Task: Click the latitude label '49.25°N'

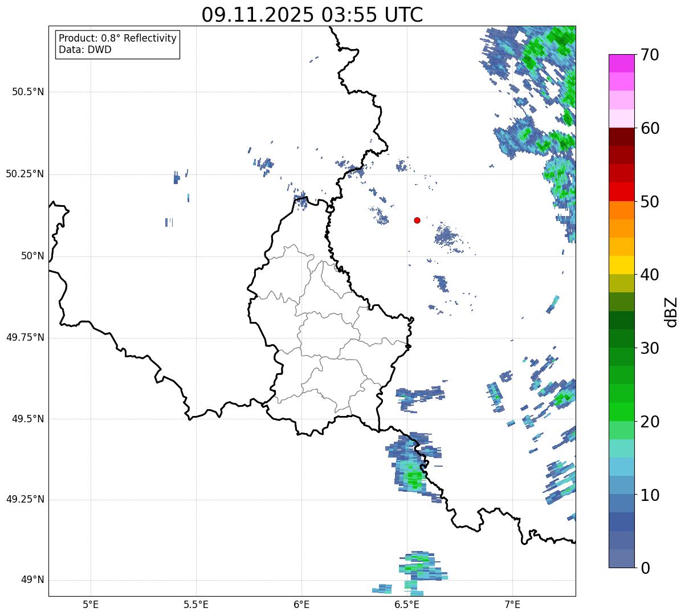Action: coord(25,499)
